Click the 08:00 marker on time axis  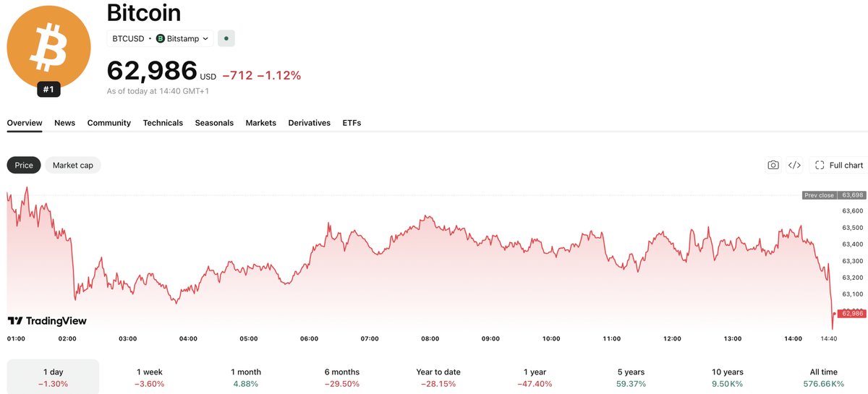(430, 338)
